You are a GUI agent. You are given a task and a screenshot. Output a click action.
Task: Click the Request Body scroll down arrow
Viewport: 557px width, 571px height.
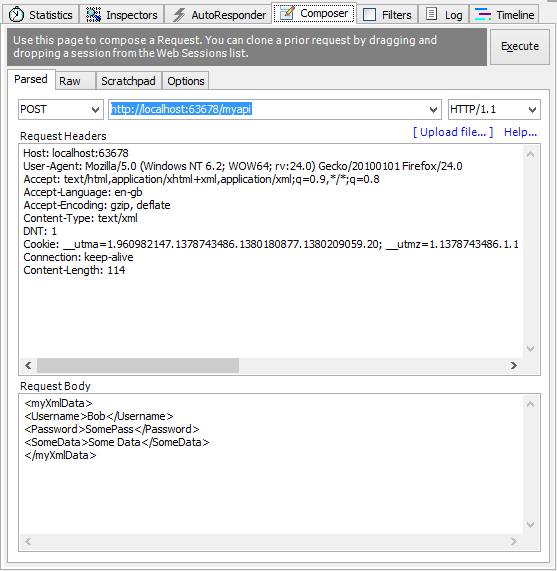(x=530, y=525)
